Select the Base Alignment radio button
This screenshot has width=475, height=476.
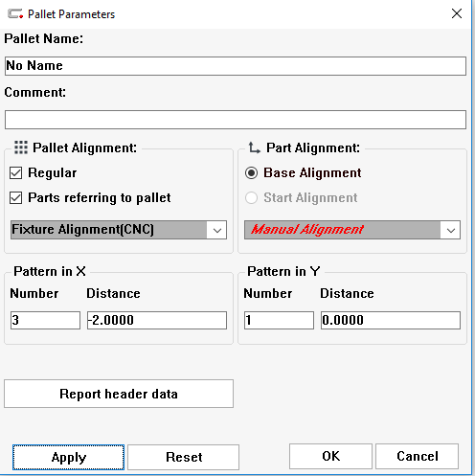coord(251,173)
